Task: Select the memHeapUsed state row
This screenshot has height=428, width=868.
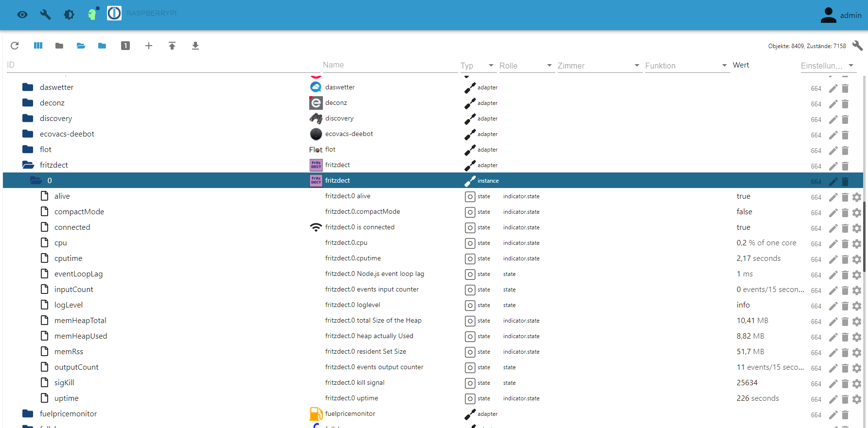Action: click(433, 336)
